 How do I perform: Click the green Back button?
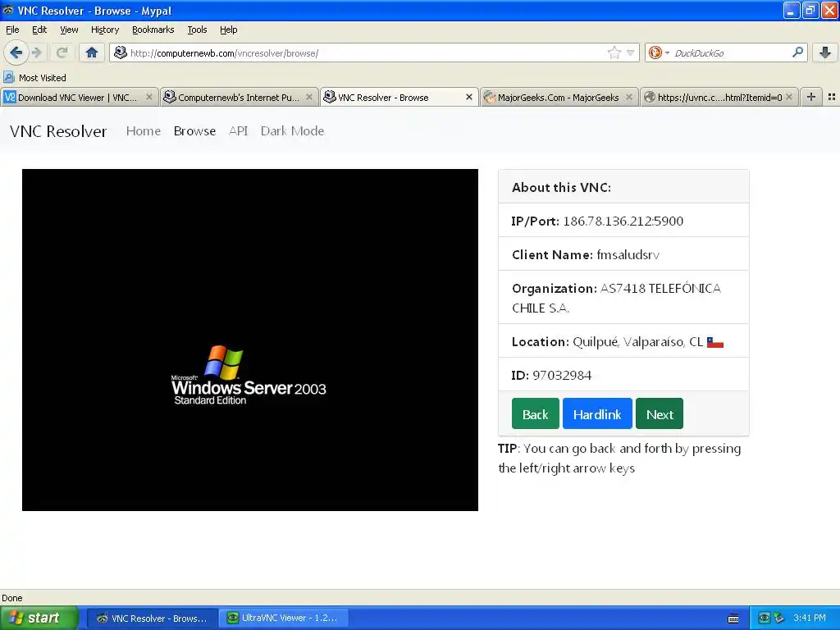pos(535,413)
